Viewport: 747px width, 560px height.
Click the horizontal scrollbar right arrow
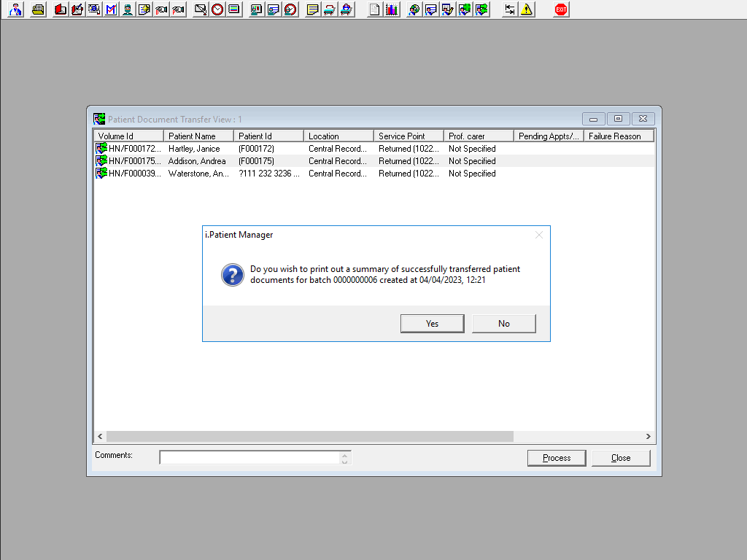648,436
